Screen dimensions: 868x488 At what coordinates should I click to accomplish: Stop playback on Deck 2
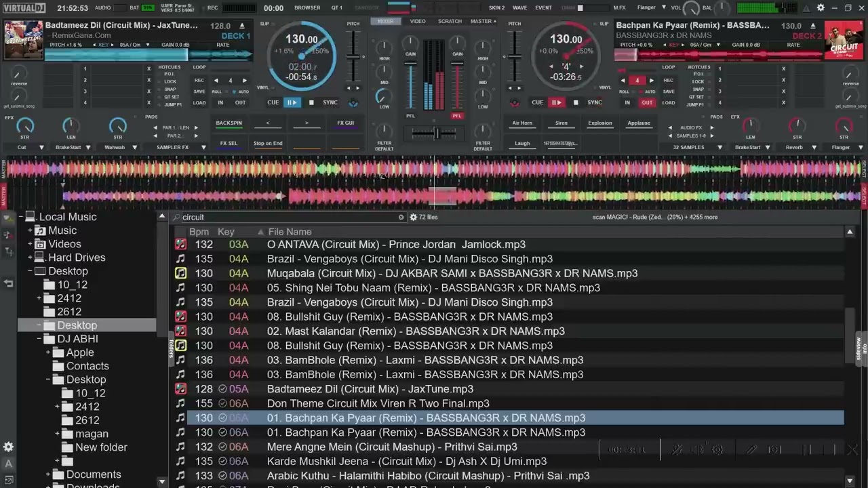(576, 102)
